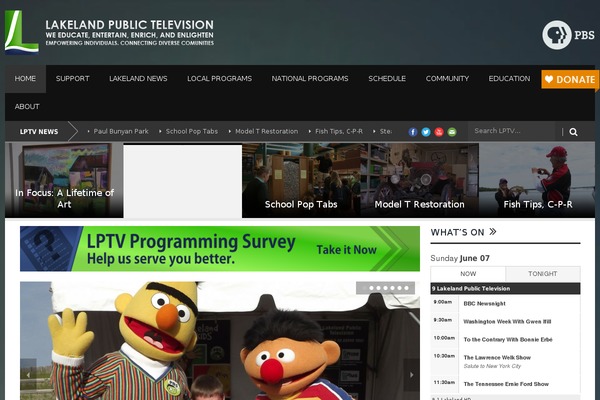600x400 pixels.
Task: Select The Lawrence Welk Show
Action: tap(497, 358)
